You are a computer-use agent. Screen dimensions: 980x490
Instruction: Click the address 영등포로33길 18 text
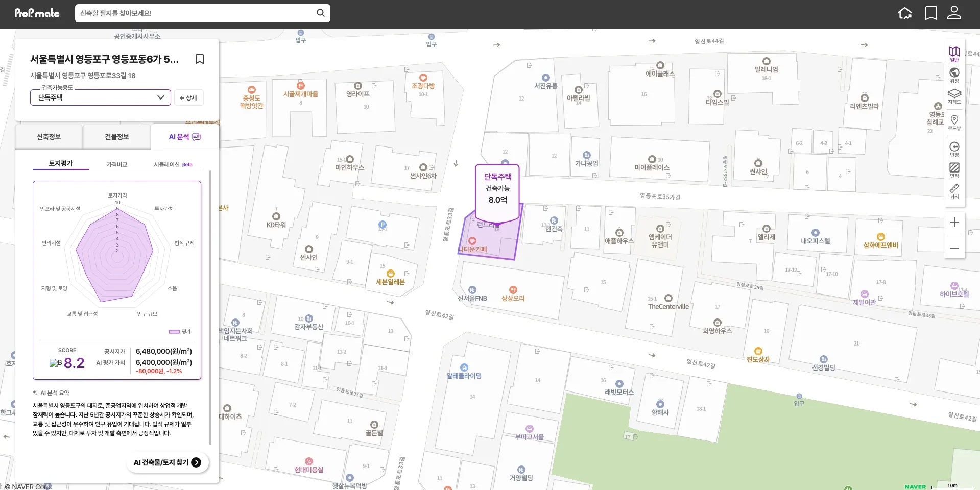[83, 76]
